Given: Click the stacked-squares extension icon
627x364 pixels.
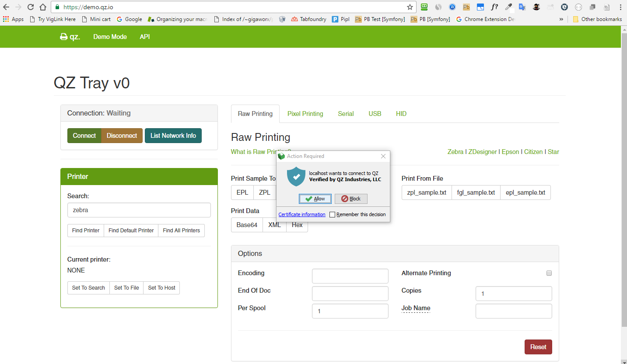Looking at the screenshot, I should tap(592, 7).
